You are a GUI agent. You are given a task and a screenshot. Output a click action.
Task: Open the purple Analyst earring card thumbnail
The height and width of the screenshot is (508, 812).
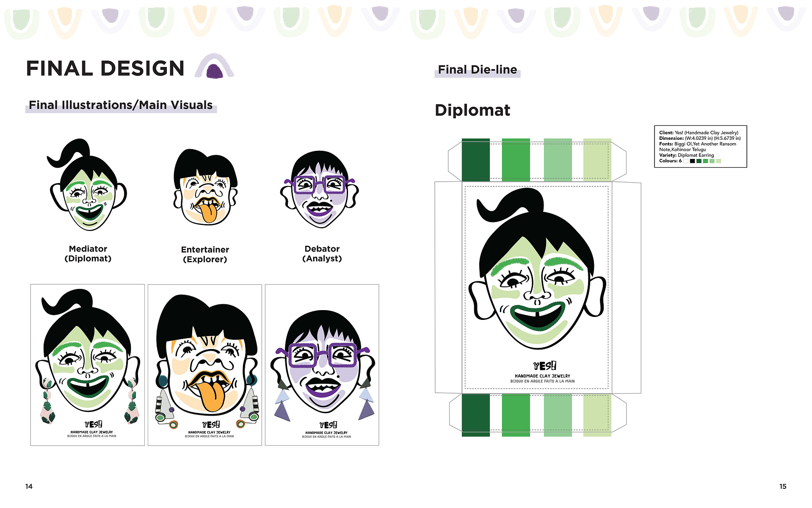pyautogui.click(x=322, y=365)
